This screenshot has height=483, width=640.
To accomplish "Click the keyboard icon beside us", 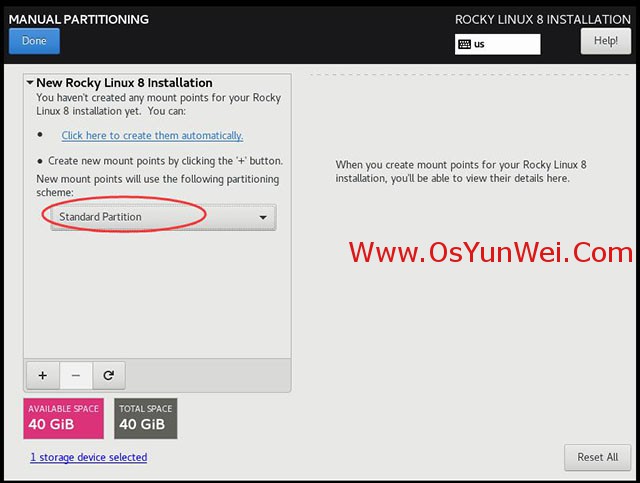I will (x=464, y=44).
